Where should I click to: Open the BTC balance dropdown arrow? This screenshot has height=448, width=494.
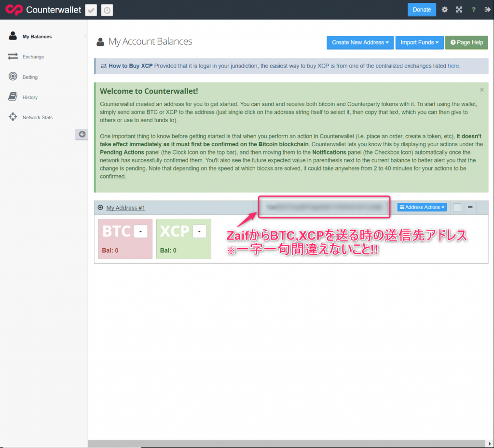[x=140, y=232]
